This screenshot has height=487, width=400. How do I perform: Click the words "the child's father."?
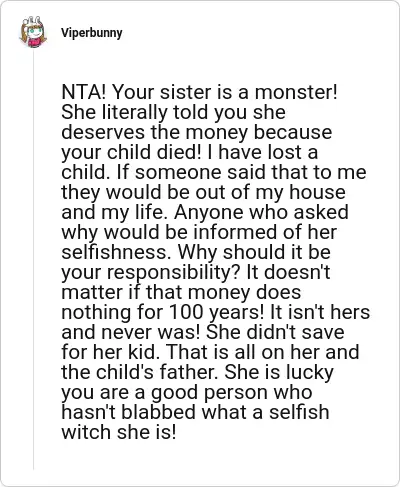click(140, 372)
